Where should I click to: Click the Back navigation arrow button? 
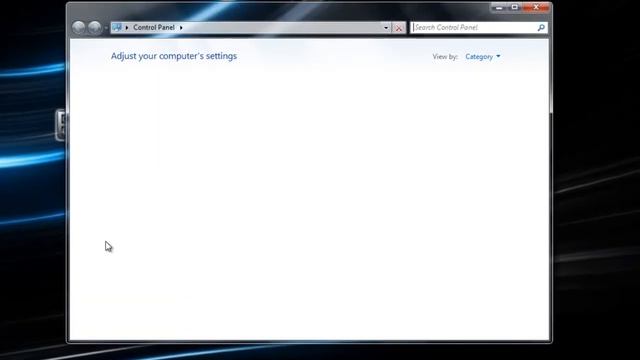coord(79,27)
